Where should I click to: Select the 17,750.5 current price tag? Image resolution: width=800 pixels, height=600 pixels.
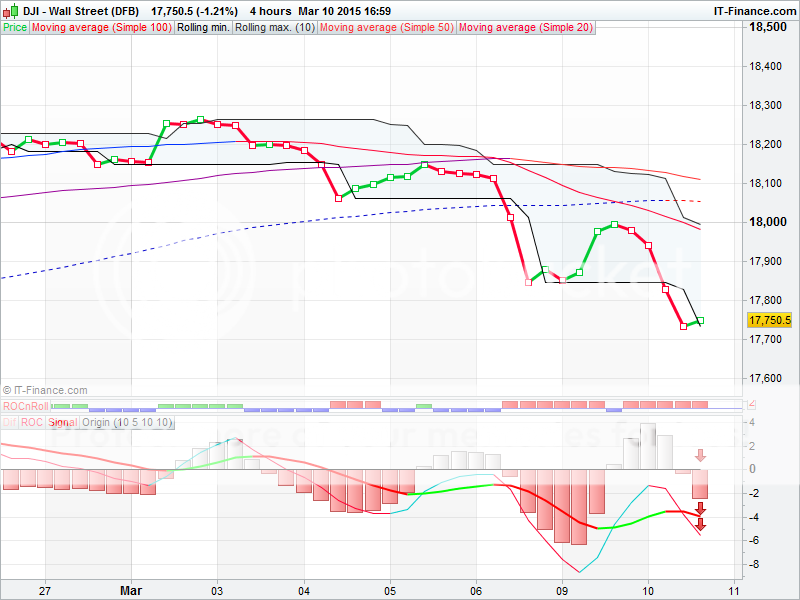[x=769, y=320]
